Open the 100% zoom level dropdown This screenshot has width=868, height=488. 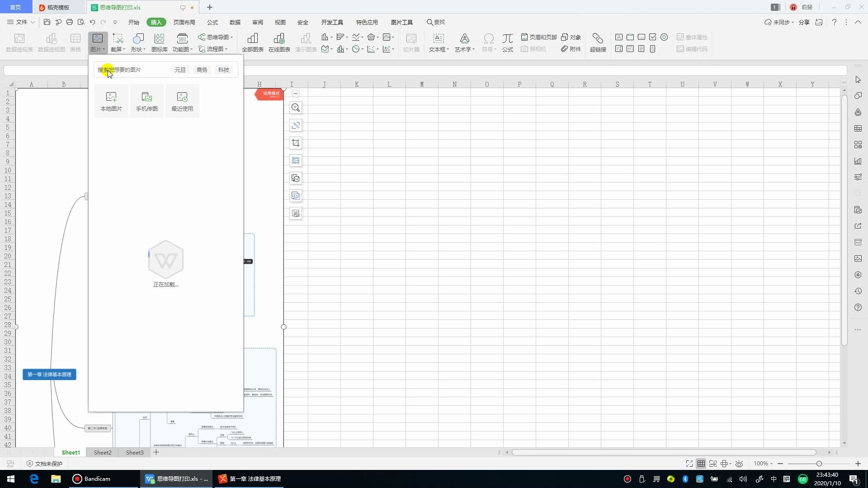[x=763, y=464]
